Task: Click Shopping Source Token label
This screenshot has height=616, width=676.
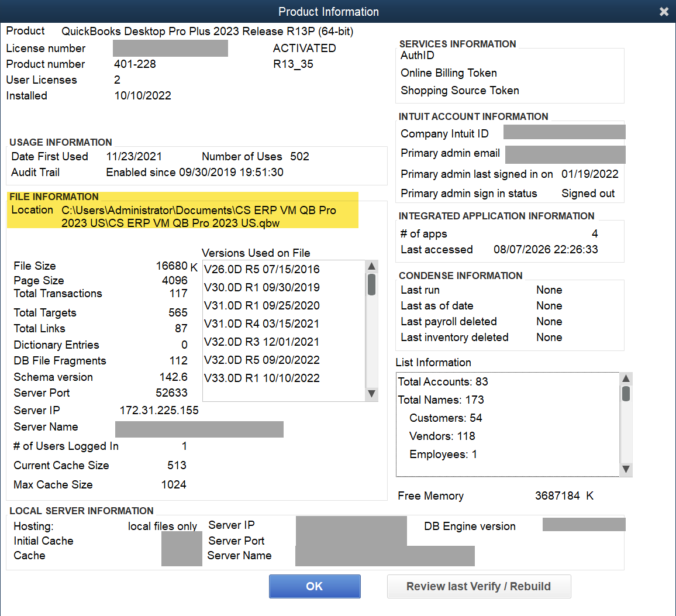Action: (460, 91)
